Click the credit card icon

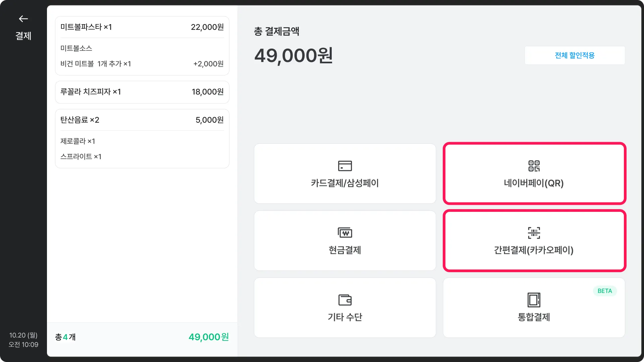point(345,166)
